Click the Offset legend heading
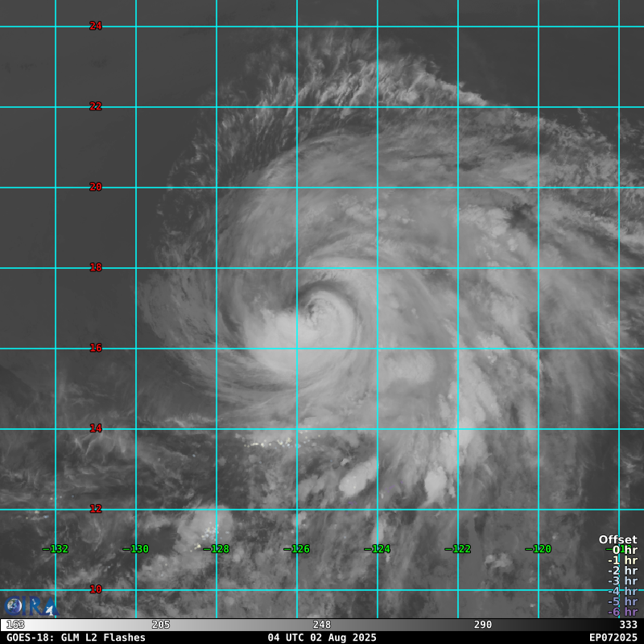Viewport: 644px width, 644px height. (617, 540)
